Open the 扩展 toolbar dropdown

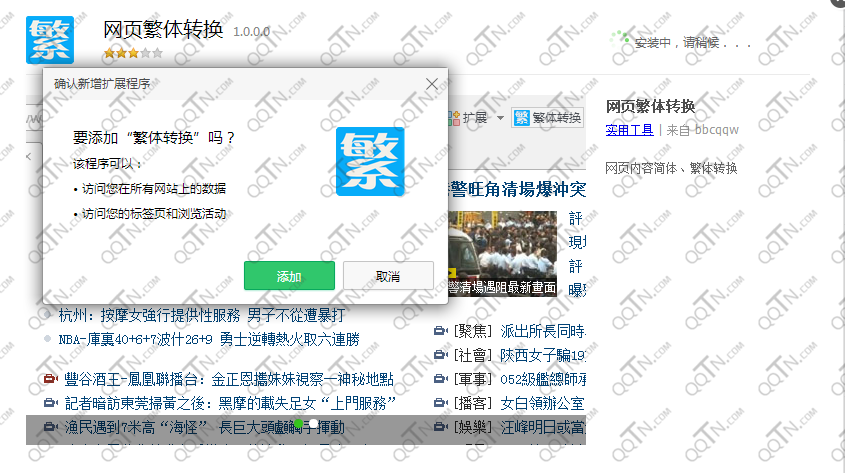pos(500,118)
